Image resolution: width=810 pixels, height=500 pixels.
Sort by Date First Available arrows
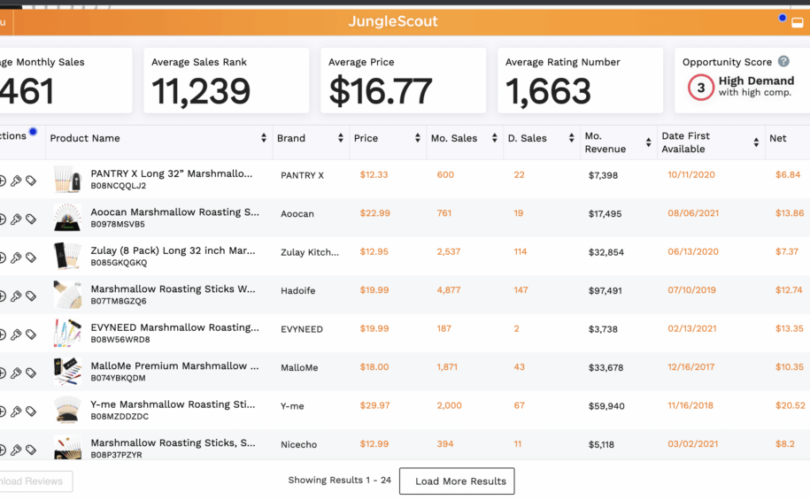[x=756, y=143]
